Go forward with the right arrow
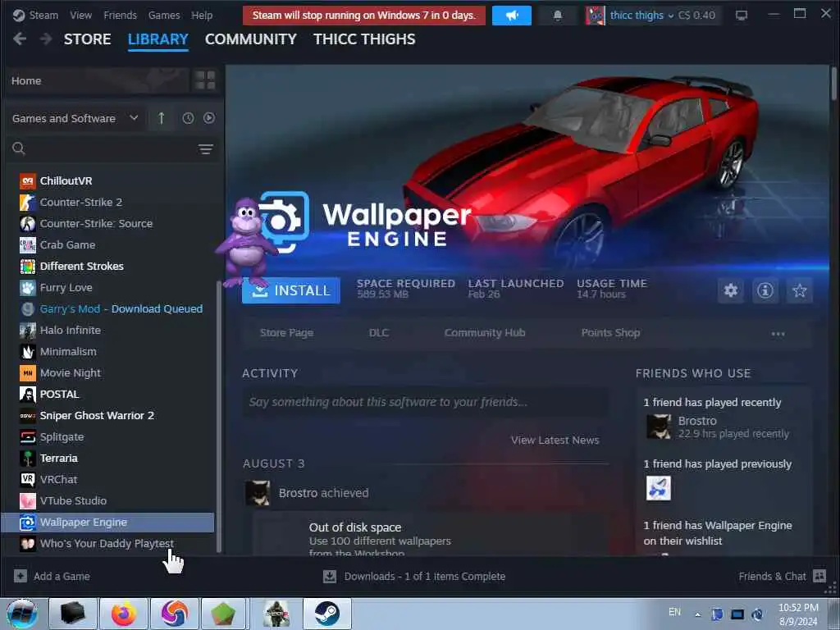 (46, 39)
